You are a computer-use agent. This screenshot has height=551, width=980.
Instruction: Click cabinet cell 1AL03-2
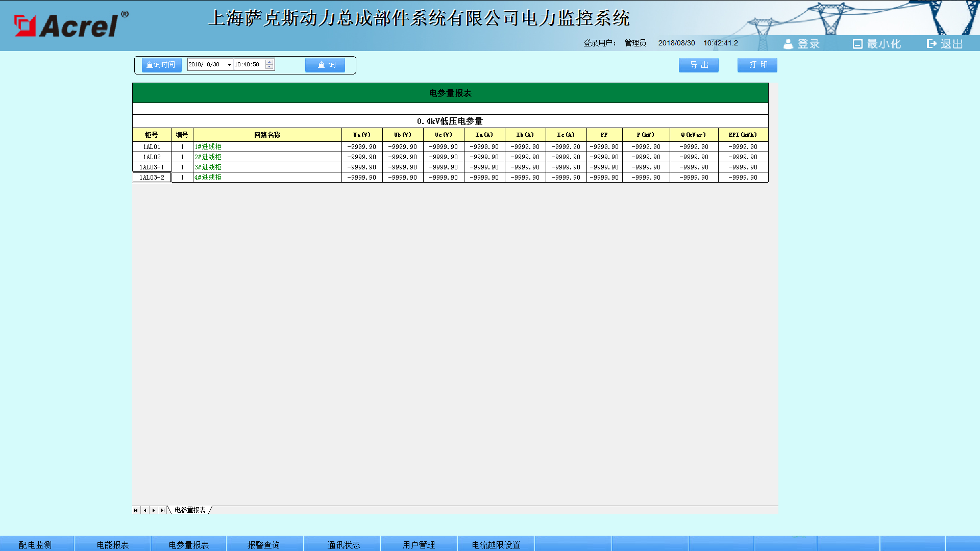(x=152, y=178)
